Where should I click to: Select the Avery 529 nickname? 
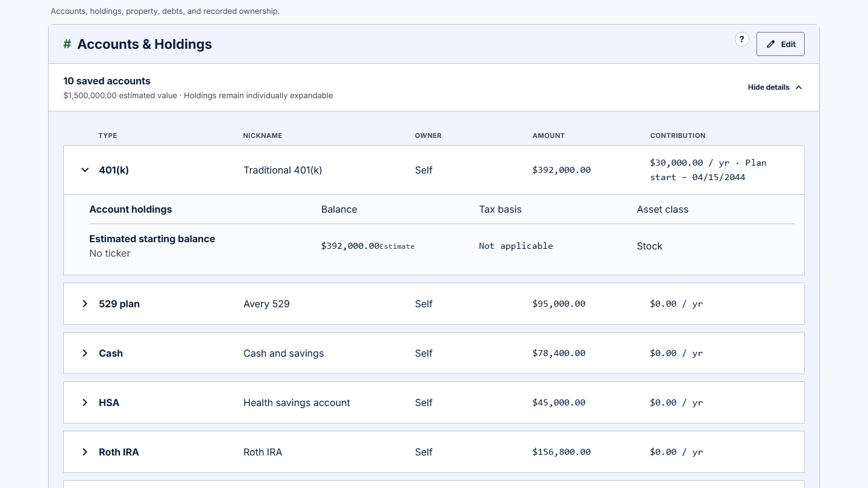(x=266, y=304)
